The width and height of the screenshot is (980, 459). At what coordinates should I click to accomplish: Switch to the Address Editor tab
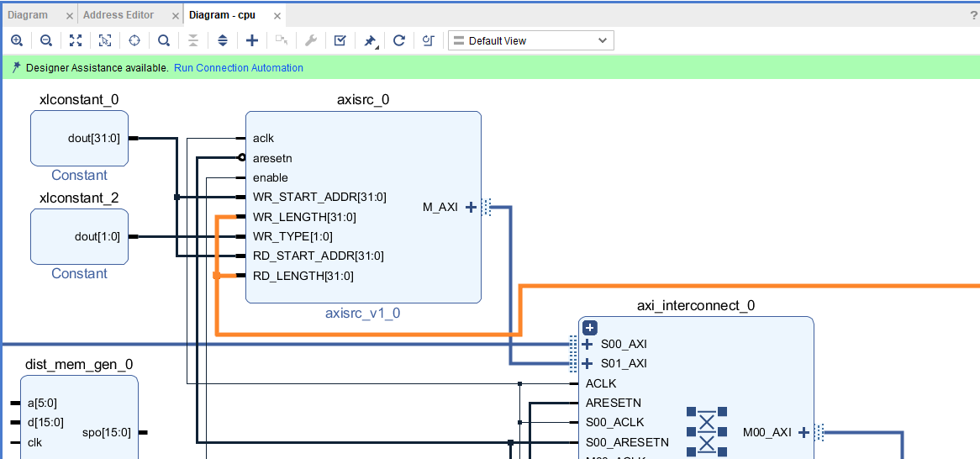(119, 15)
